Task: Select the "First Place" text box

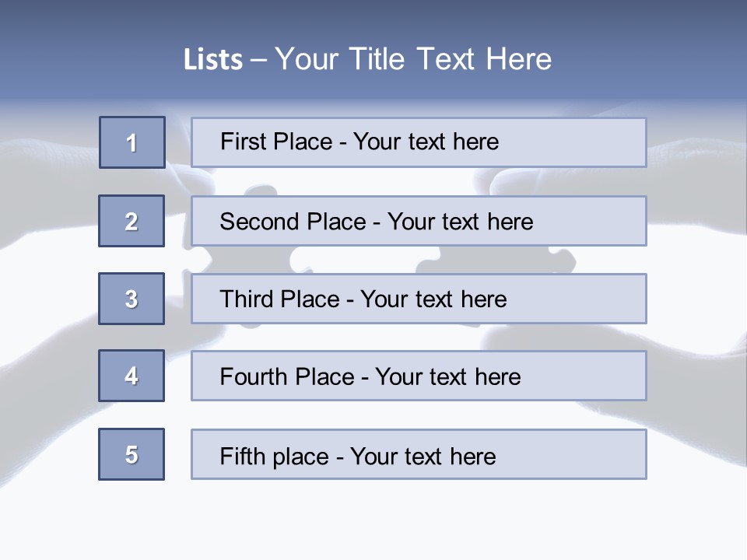Action: tap(419, 142)
